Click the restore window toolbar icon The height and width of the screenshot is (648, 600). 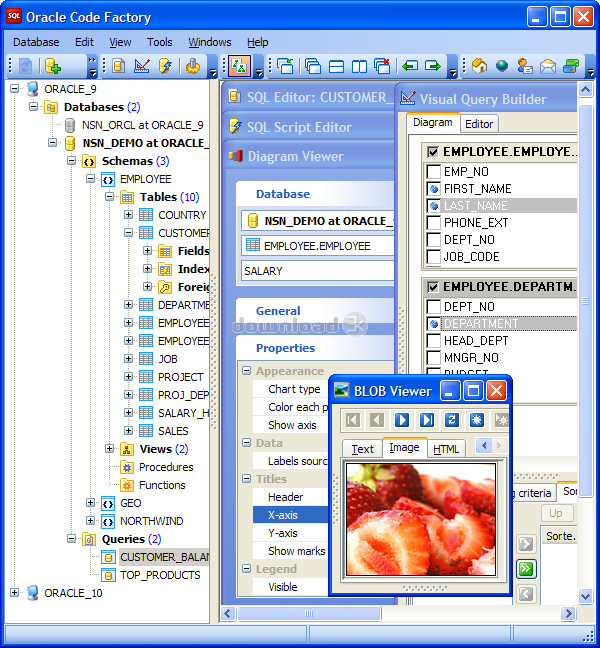[285, 66]
